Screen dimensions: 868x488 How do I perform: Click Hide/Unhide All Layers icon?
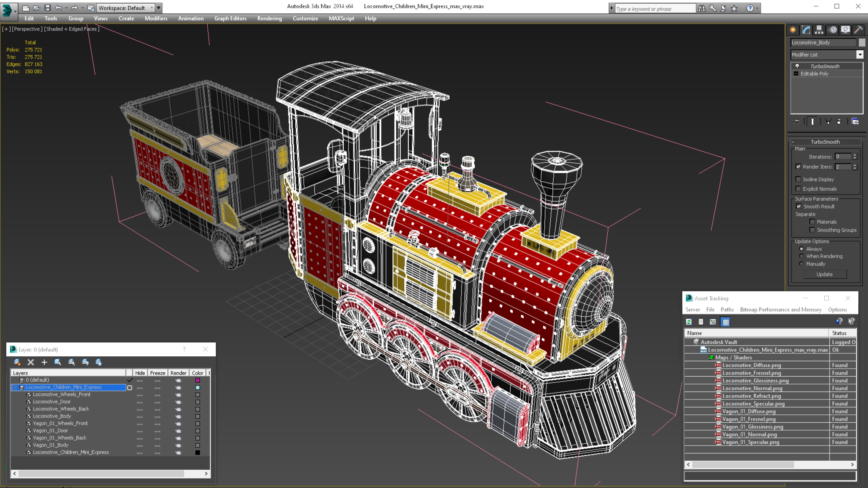pos(85,362)
